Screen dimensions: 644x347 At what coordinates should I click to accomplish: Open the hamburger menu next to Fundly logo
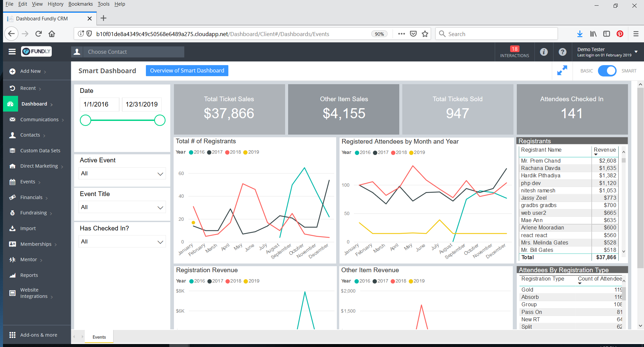[x=12, y=51]
